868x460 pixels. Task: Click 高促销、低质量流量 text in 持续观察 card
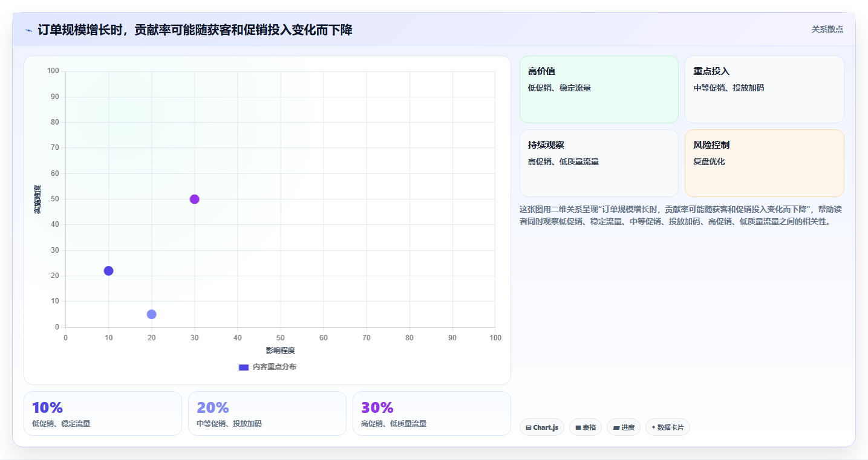(x=563, y=161)
